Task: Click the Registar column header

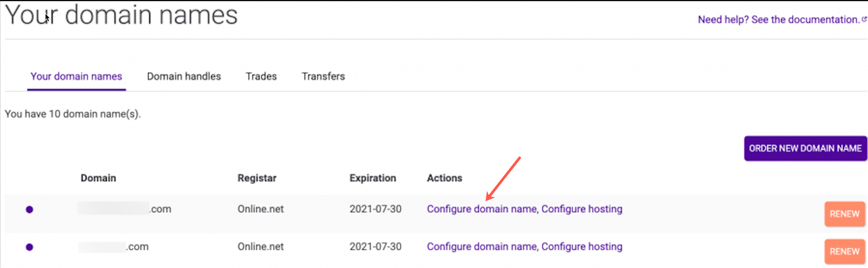Action: 257,178
